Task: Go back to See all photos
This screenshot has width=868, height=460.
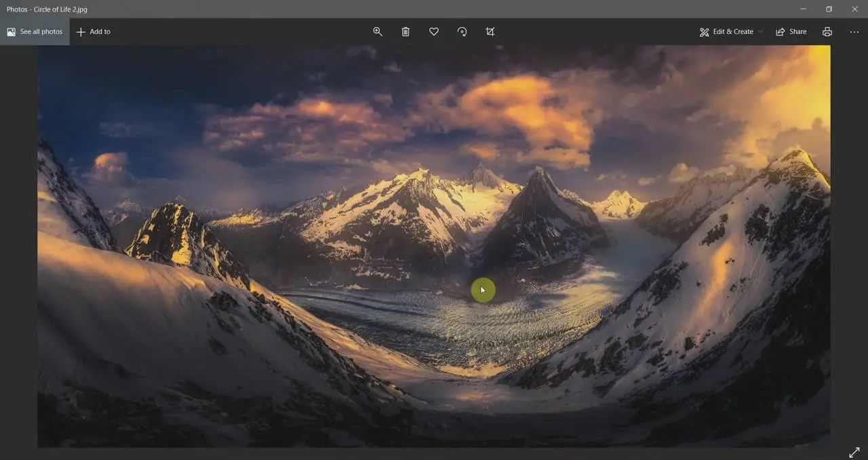Action: point(35,32)
